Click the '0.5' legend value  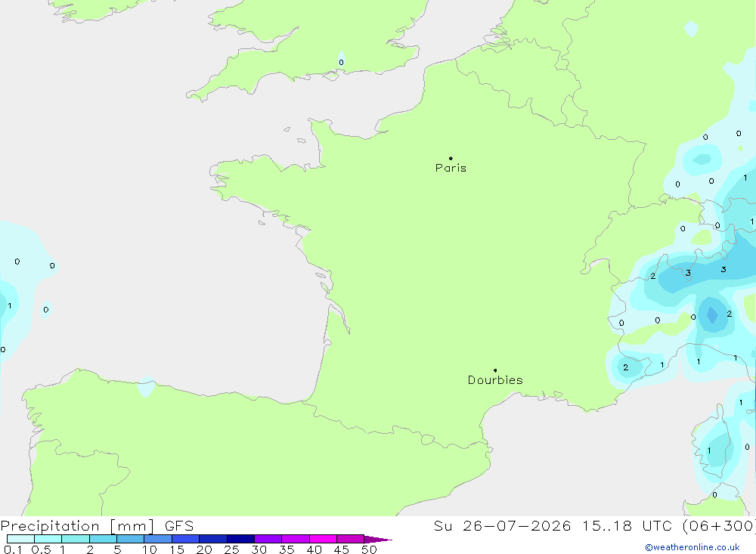41,549
